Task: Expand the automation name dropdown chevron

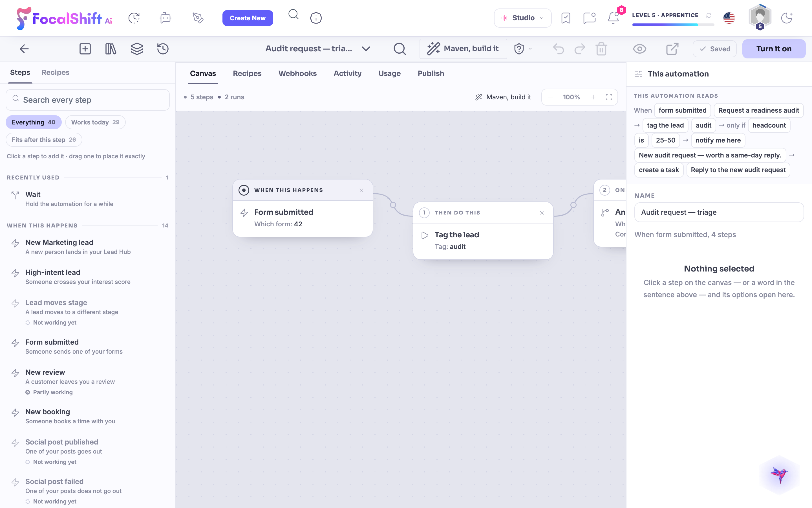Action: point(366,49)
